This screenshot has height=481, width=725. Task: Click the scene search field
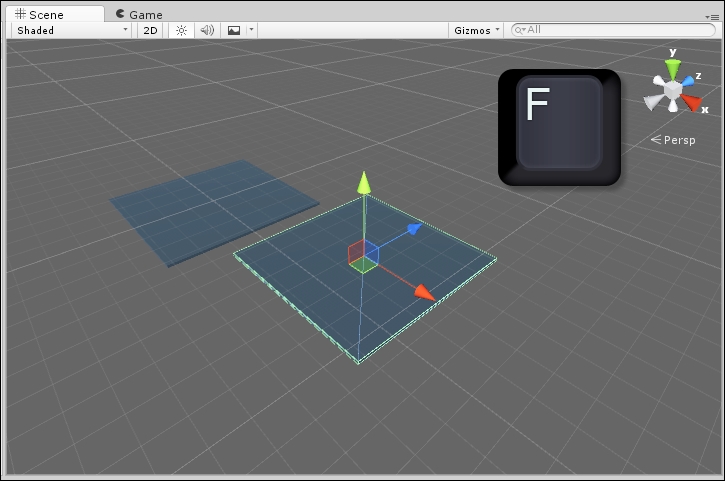tap(612, 30)
